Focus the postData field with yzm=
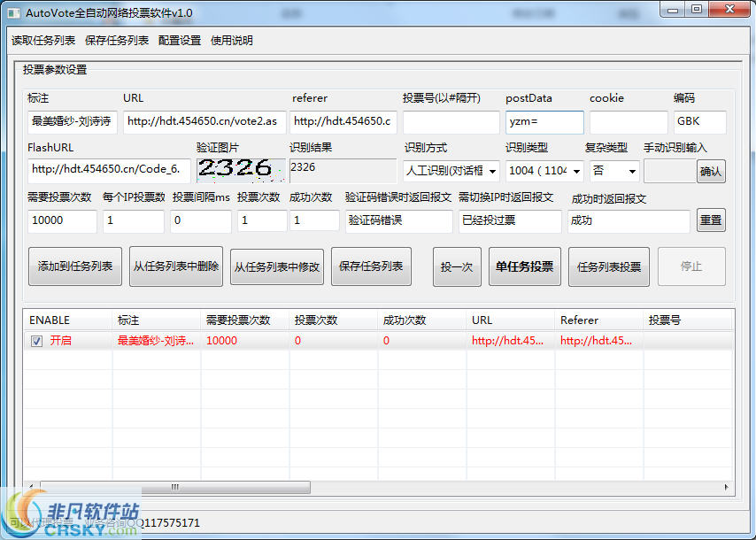The image size is (756, 540). click(x=544, y=122)
